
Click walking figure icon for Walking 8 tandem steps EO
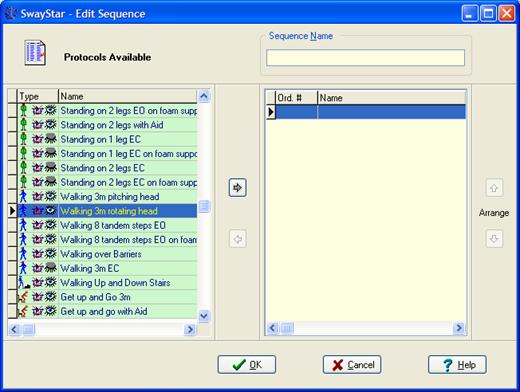pyautogui.click(x=23, y=225)
